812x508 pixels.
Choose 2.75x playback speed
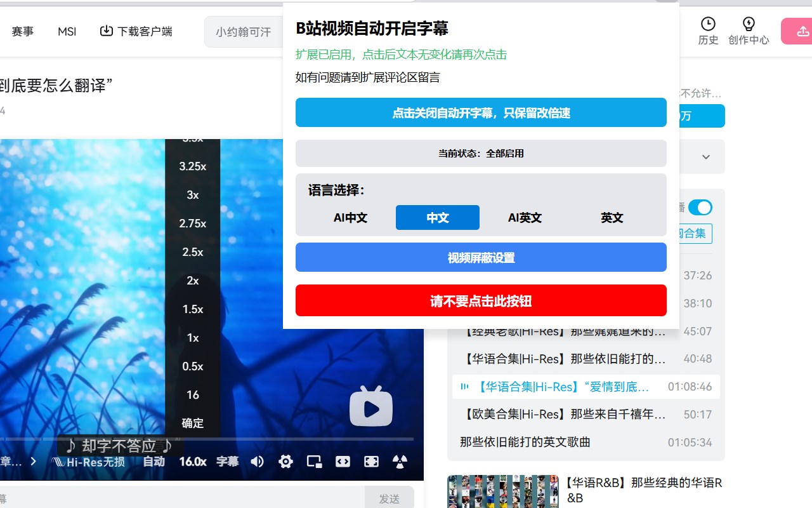coord(193,224)
